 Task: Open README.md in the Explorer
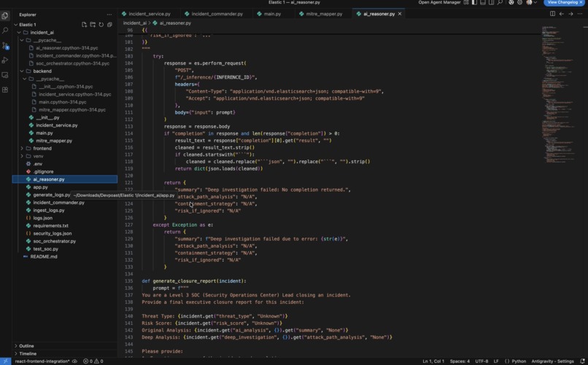point(65,256)
